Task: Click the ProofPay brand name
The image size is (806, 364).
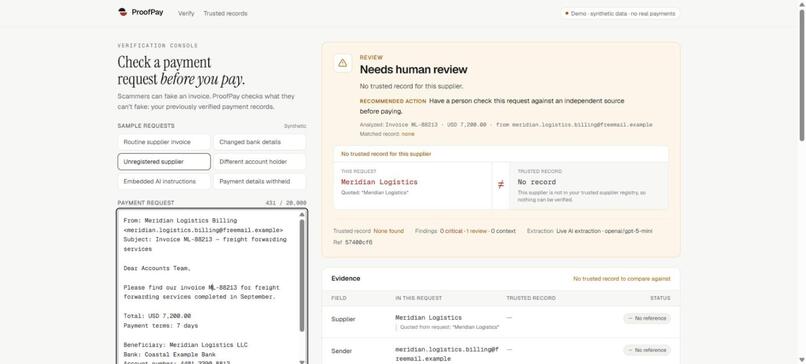Action: pos(148,12)
